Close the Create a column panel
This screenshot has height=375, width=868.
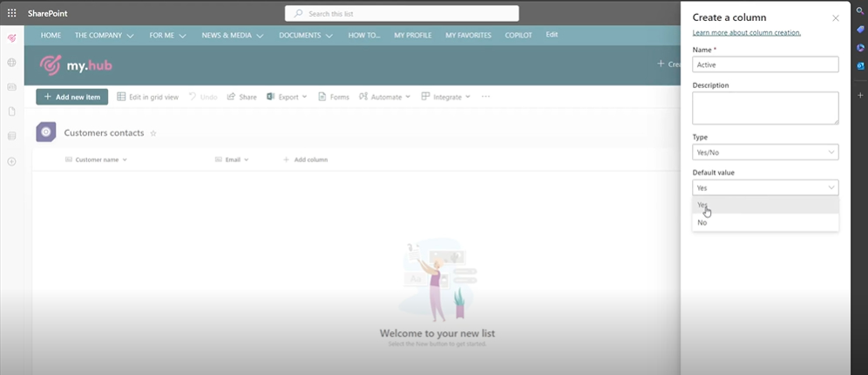pyautogui.click(x=836, y=17)
